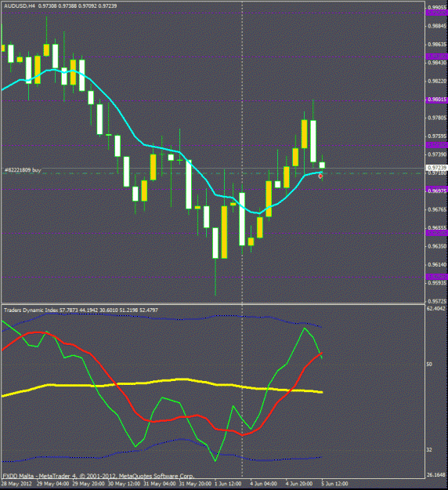448x490 pixels.
Task: Click the 29 May 04:00 time label
Action: [x=52, y=484]
